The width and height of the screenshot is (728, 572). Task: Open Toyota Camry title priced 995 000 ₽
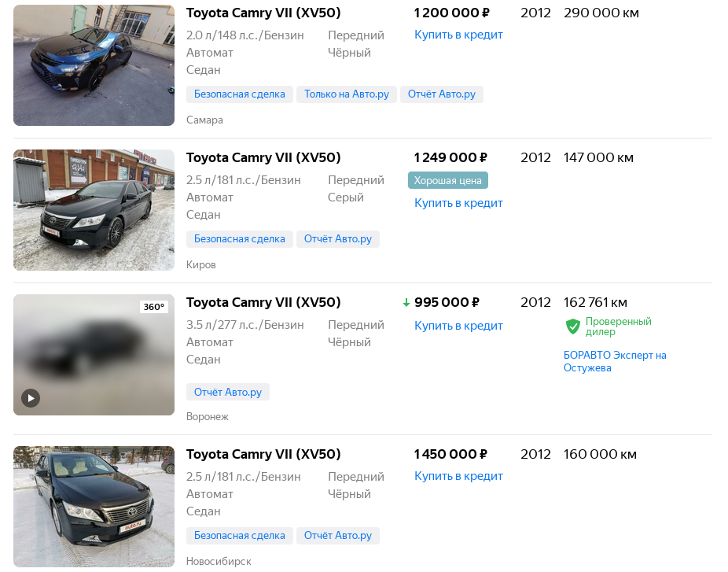[263, 302]
